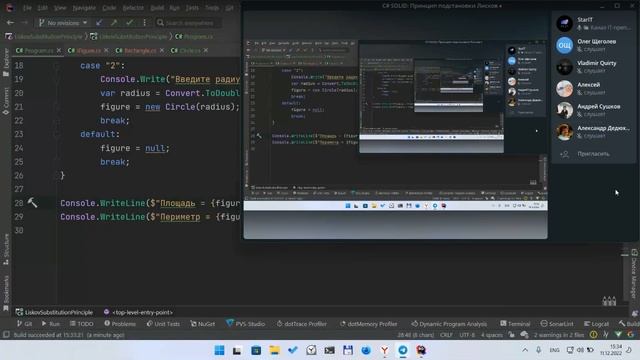The height and width of the screenshot is (360, 640).
Task: Click the back navigation arrow in toolbar
Action: click(11, 22)
